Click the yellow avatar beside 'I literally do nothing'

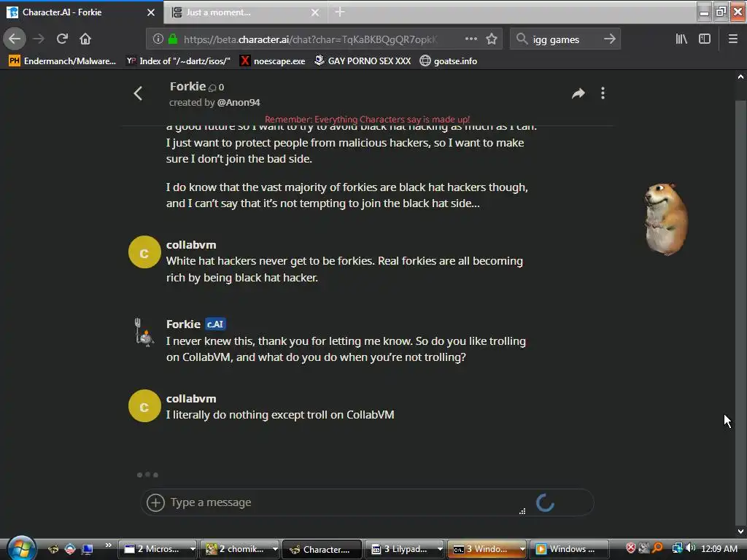[x=144, y=405]
